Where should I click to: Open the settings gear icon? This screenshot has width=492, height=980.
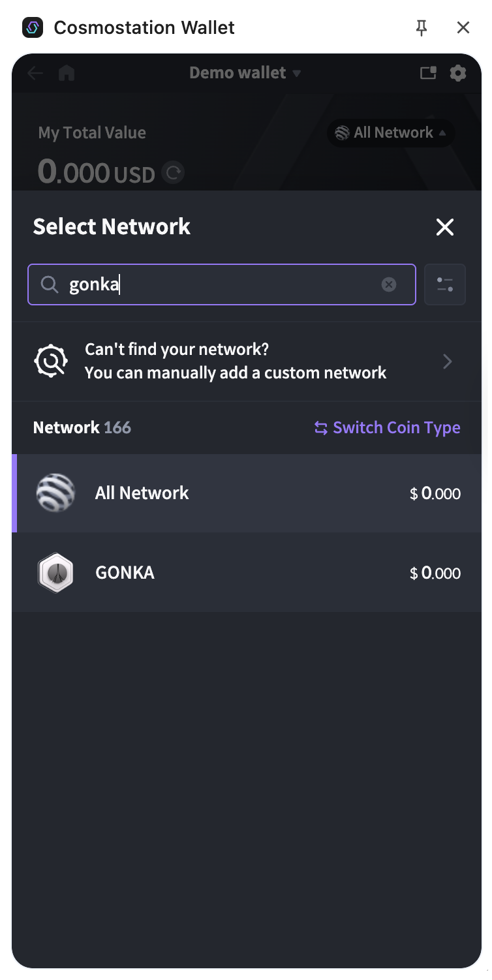pos(458,73)
